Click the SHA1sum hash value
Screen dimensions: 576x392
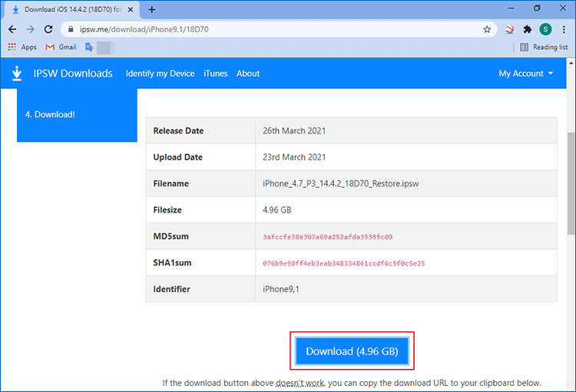coord(344,264)
